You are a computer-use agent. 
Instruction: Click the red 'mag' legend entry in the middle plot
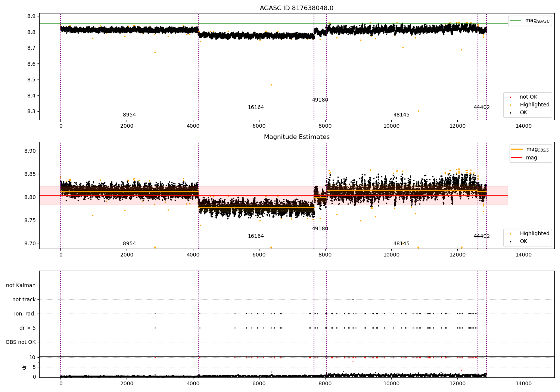524,158
